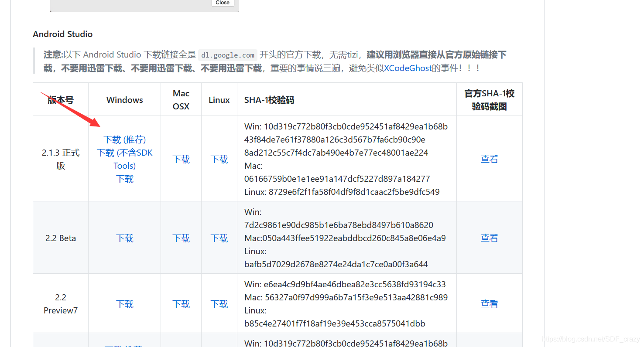Click the Mac OSX column header

(x=181, y=100)
